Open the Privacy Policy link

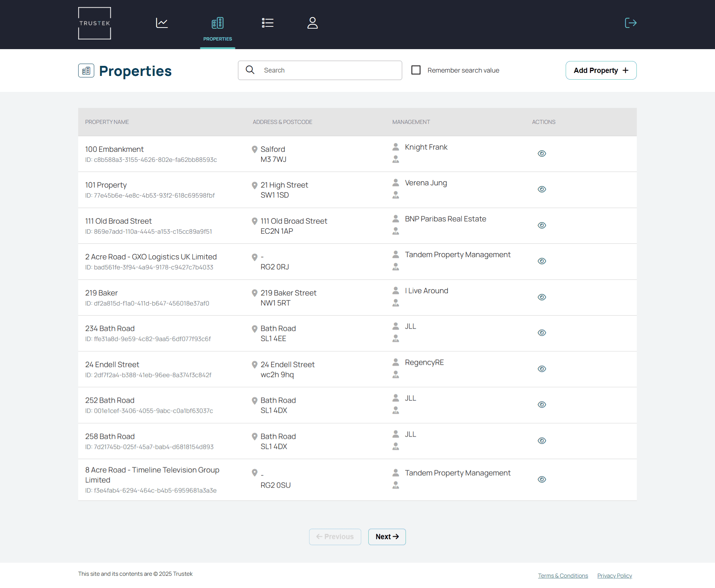614,575
